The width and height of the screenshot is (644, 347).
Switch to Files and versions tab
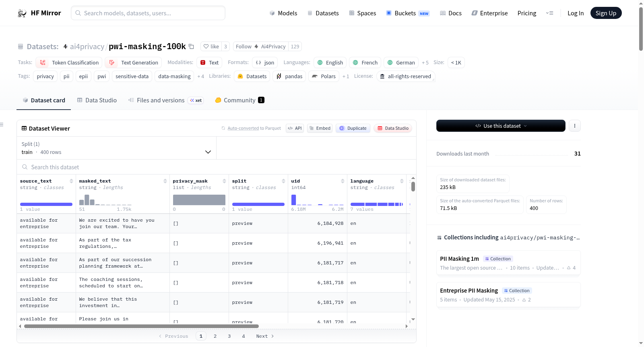(x=166, y=100)
